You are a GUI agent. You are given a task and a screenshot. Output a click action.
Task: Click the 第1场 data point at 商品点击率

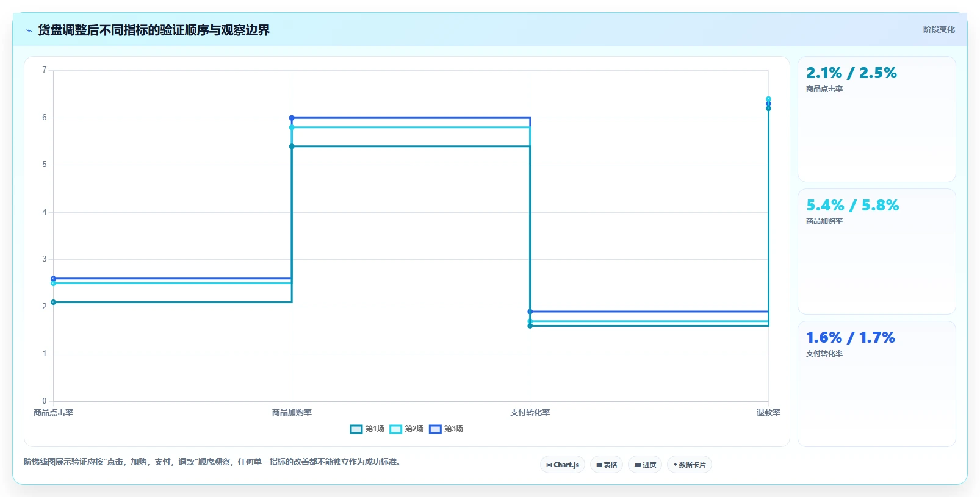pos(53,302)
